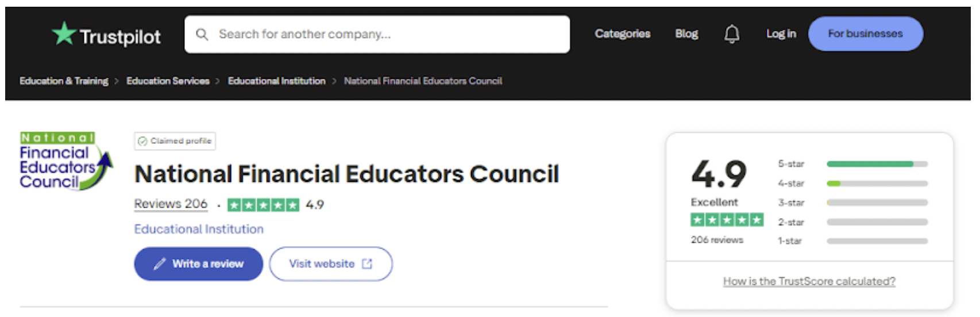
Task: Click the external link icon beside Visit website
Action: (x=367, y=264)
